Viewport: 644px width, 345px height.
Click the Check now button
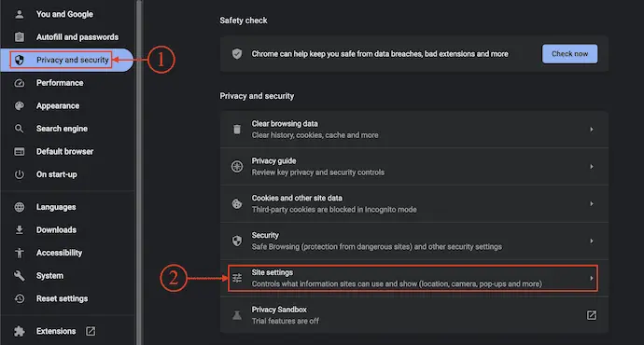tap(569, 54)
